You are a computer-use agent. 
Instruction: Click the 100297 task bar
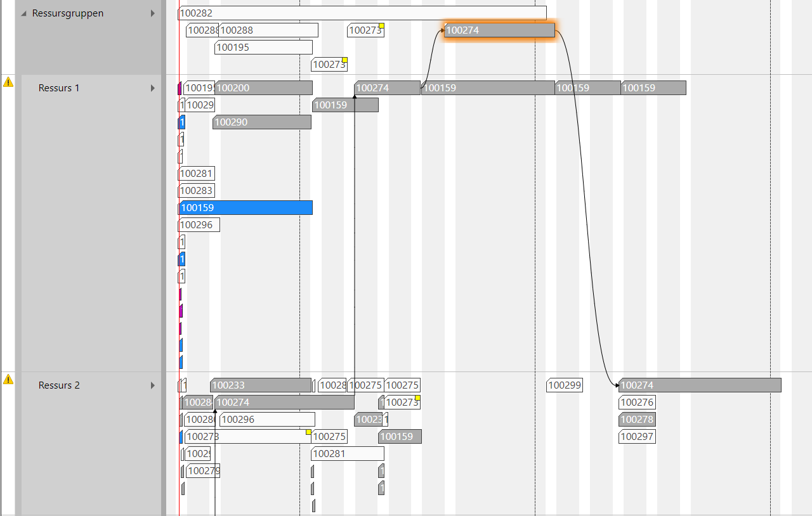[x=636, y=437]
